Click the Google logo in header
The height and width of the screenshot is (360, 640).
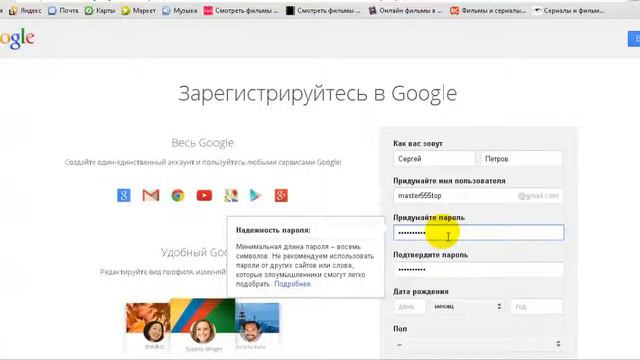tap(17, 39)
